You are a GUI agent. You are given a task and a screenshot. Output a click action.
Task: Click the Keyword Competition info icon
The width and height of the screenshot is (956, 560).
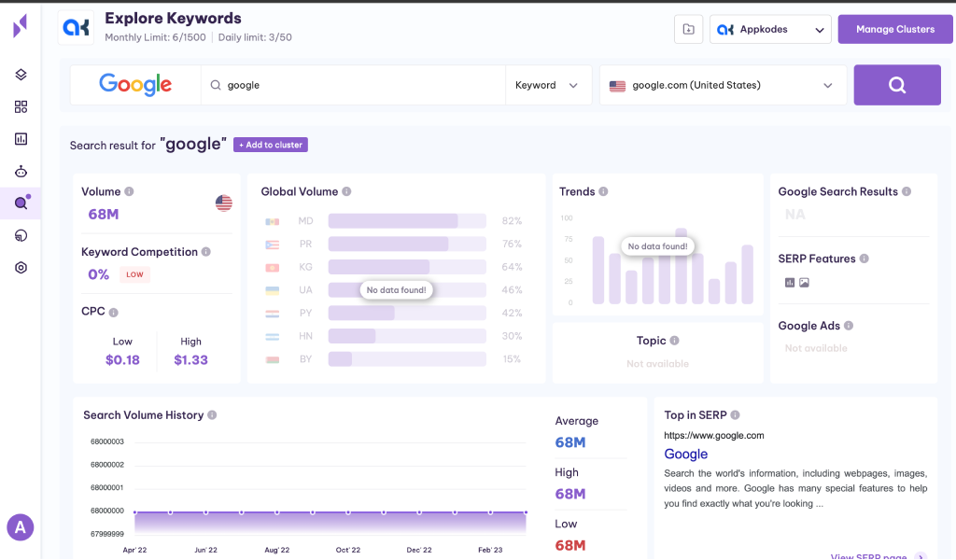(206, 252)
